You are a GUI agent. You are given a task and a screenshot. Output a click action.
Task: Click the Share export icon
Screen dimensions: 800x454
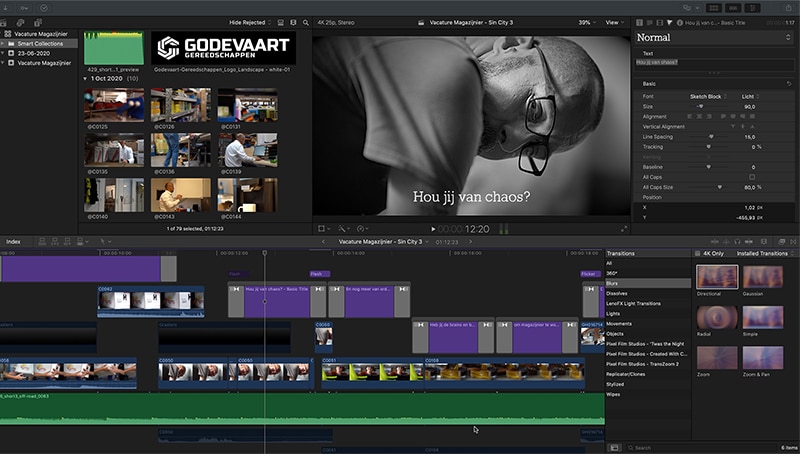point(789,8)
